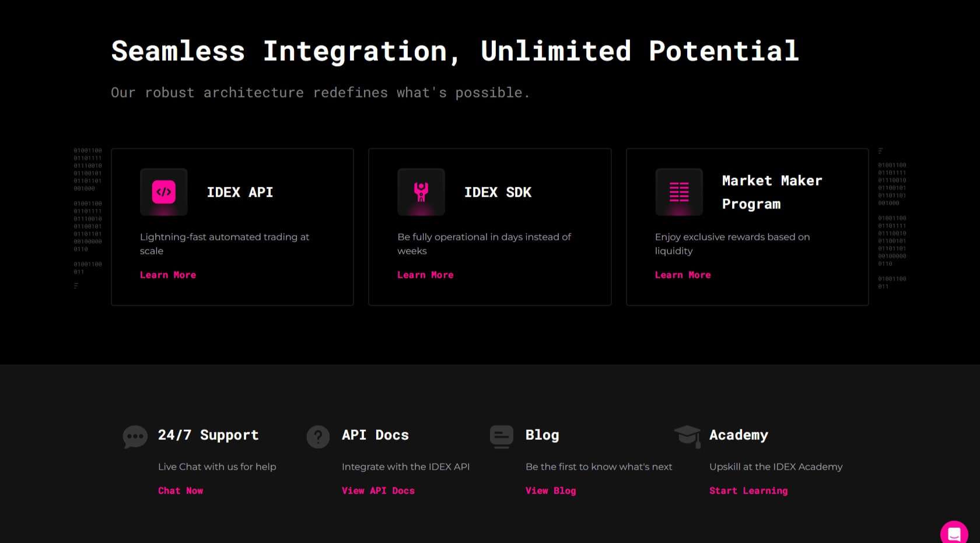The width and height of the screenshot is (980, 543).
Task: Click 'Be the first to know what's next'
Action: [598, 467]
